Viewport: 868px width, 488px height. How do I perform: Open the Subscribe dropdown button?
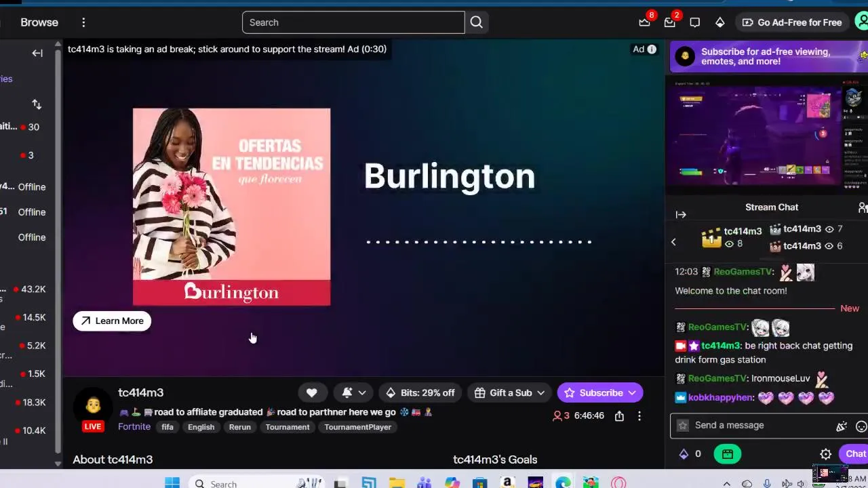pos(600,392)
